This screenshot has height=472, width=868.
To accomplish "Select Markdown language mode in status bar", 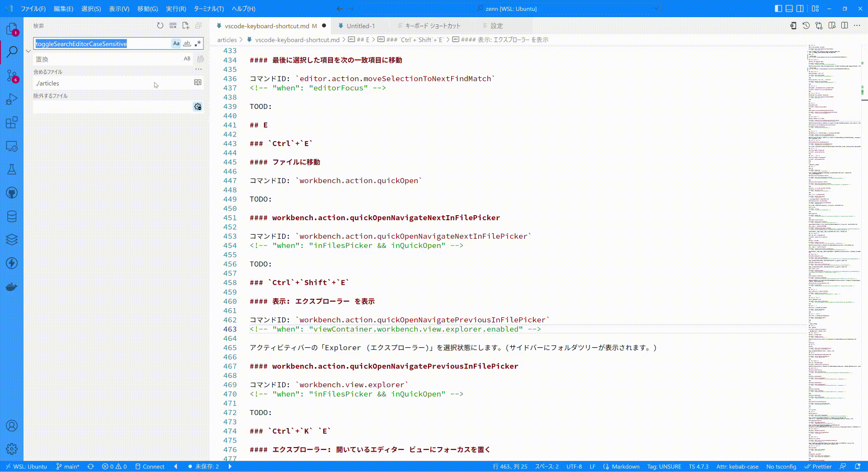I will coord(626,467).
